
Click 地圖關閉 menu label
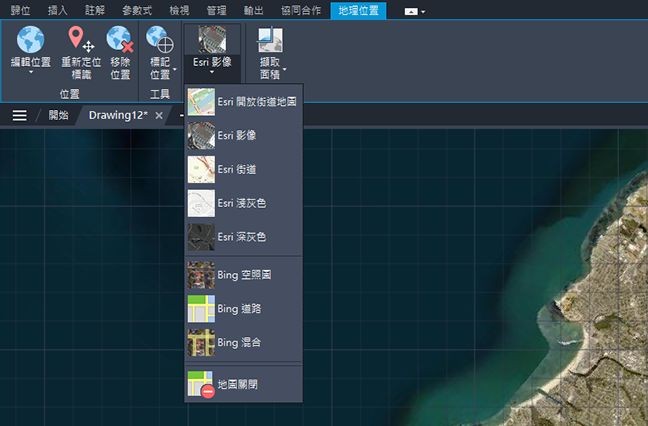(238, 384)
